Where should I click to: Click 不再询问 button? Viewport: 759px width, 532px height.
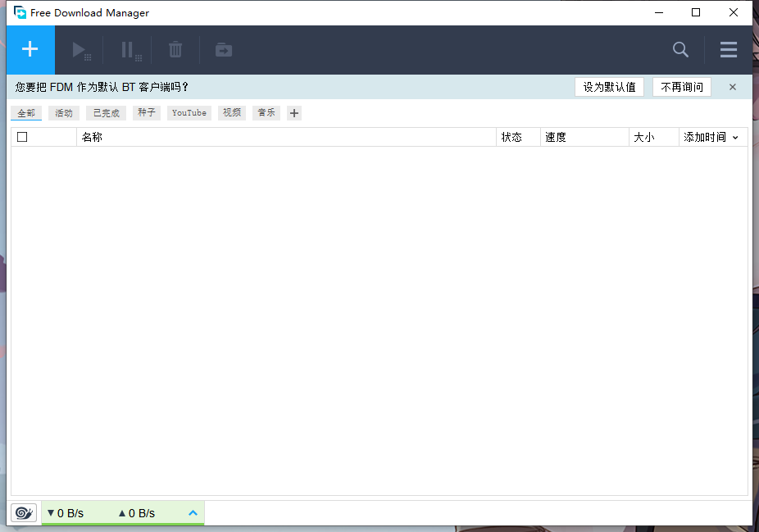point(682,87)
